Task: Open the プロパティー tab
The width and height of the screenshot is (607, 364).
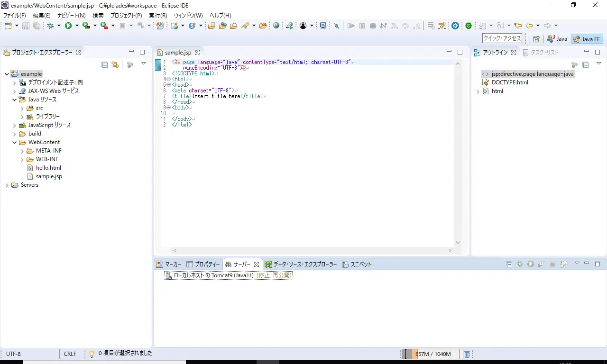Action: point(203,264)
